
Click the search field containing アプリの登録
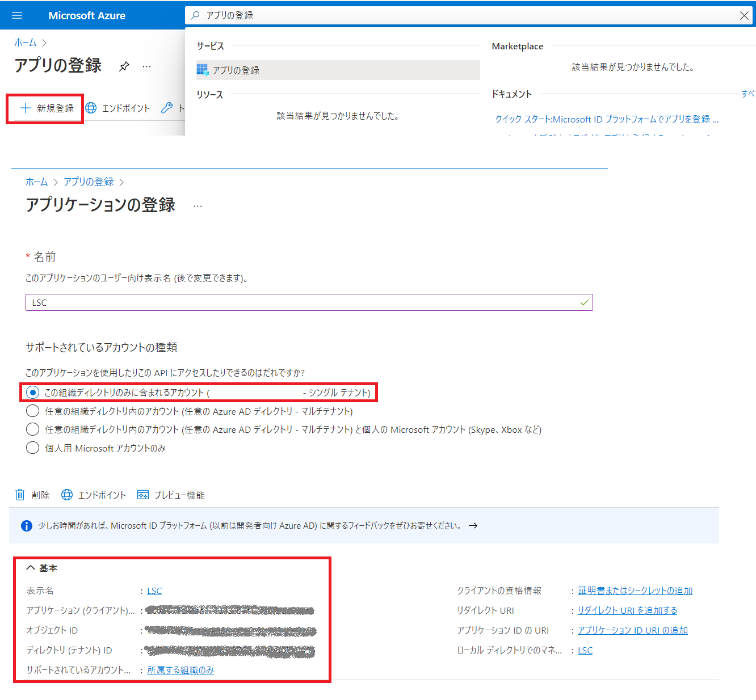(469, 15)
